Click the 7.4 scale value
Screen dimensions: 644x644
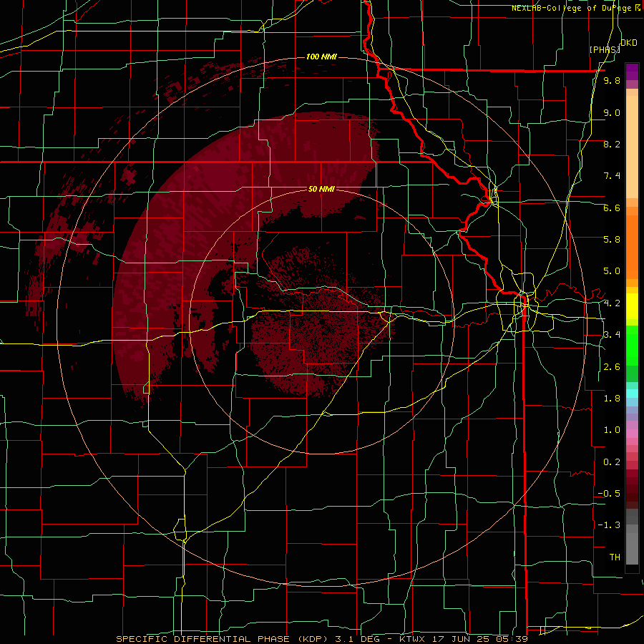pyautogui.click(x=612, y=176)
